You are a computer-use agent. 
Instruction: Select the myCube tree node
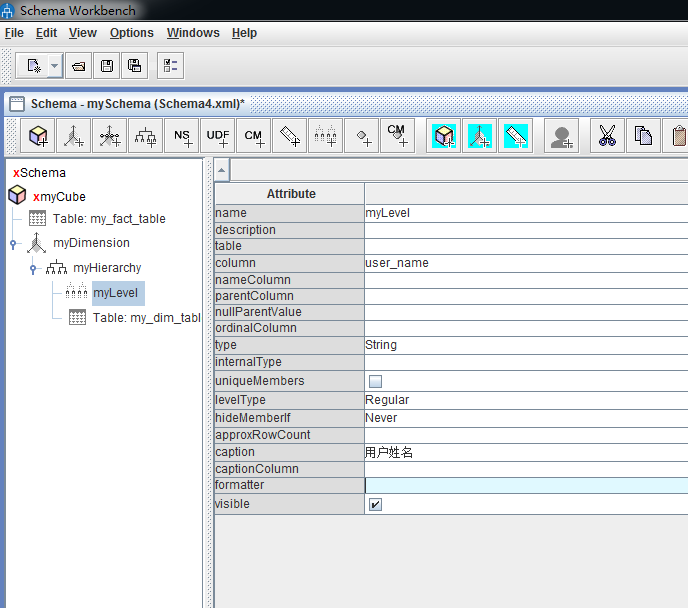pyautogui.click(x=62, y=196)
